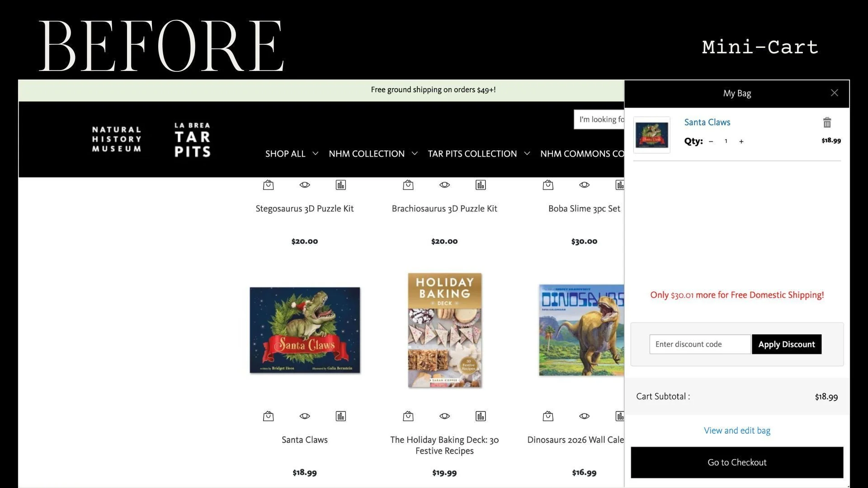Quick view Holiday Baking Deck via eye icon
Viewport: 868px width, 488px height.
coord(444,416)
